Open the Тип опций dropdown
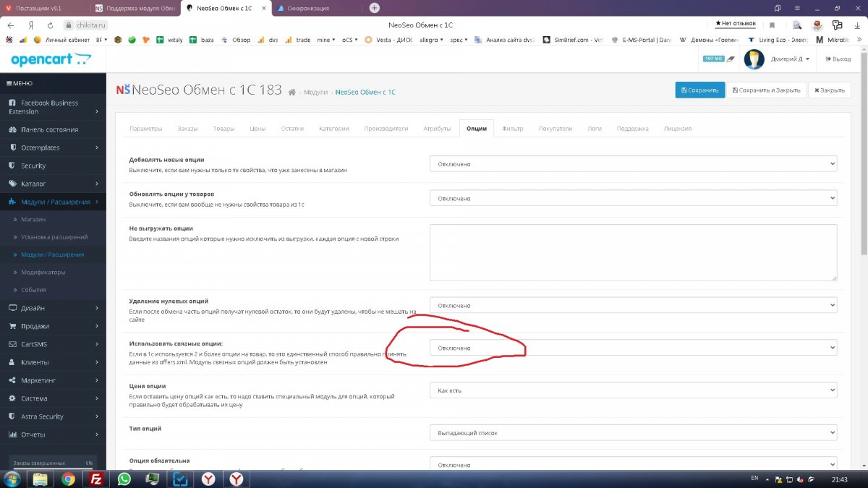The image size is (868, 488). tap(633, 433)
